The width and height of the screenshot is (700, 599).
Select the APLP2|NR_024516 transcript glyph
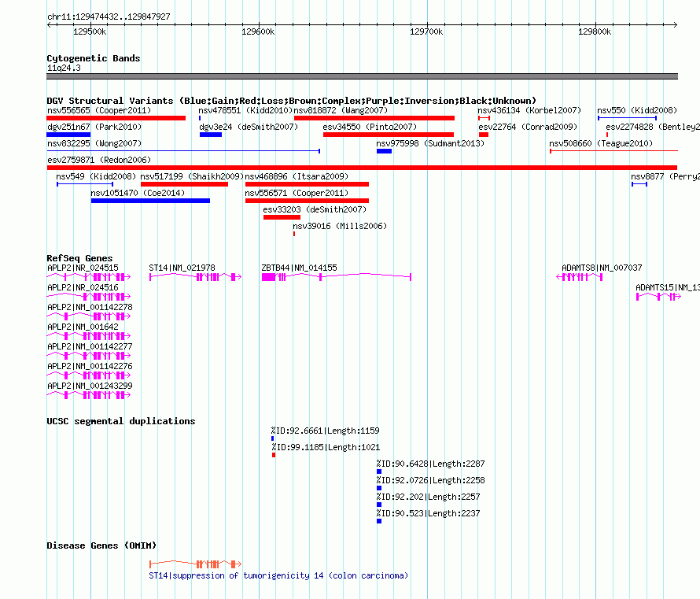[x=89, y=297]
